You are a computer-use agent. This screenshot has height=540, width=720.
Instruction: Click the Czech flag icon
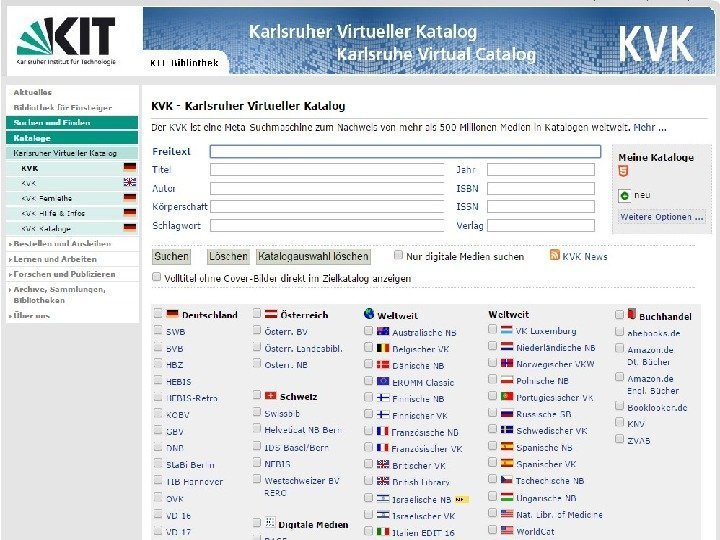click(x=506, y=479)
